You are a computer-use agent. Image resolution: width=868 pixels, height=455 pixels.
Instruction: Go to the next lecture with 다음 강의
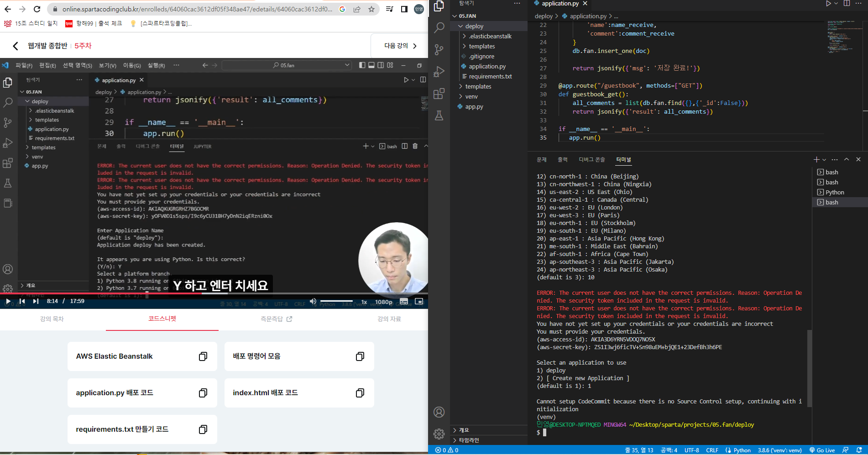(x=400, y=46)
